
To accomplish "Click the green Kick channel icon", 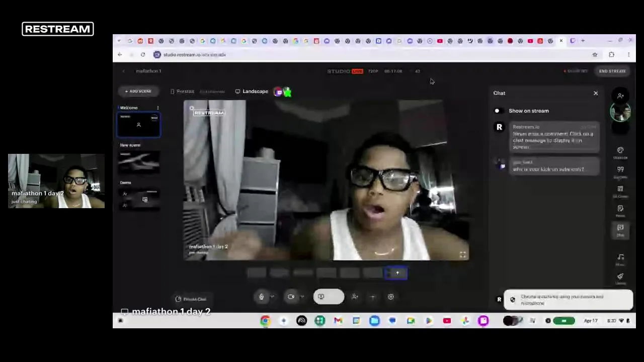I will [287, 92].
